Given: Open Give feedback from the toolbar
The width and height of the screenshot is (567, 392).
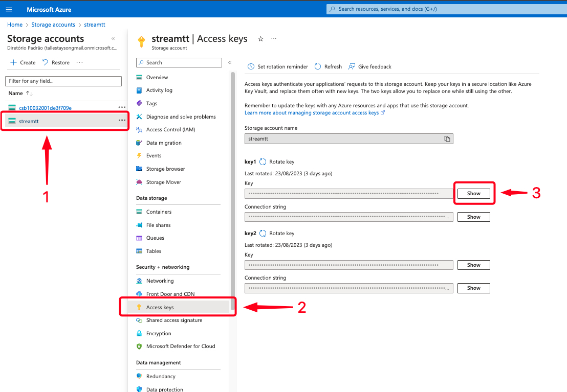Looking at the screenshot, I should (x=352, y=66).
